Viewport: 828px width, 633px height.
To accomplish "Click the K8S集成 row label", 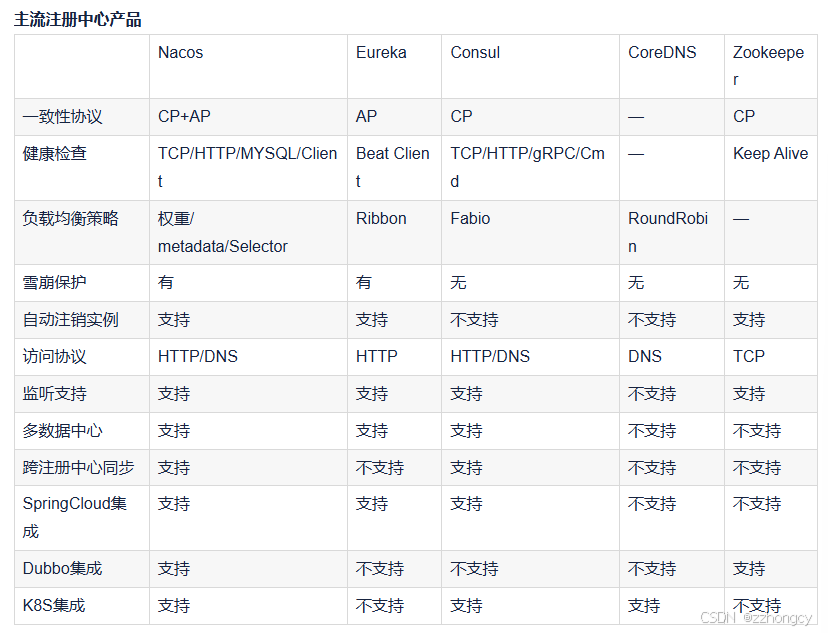I will (54, 606).
